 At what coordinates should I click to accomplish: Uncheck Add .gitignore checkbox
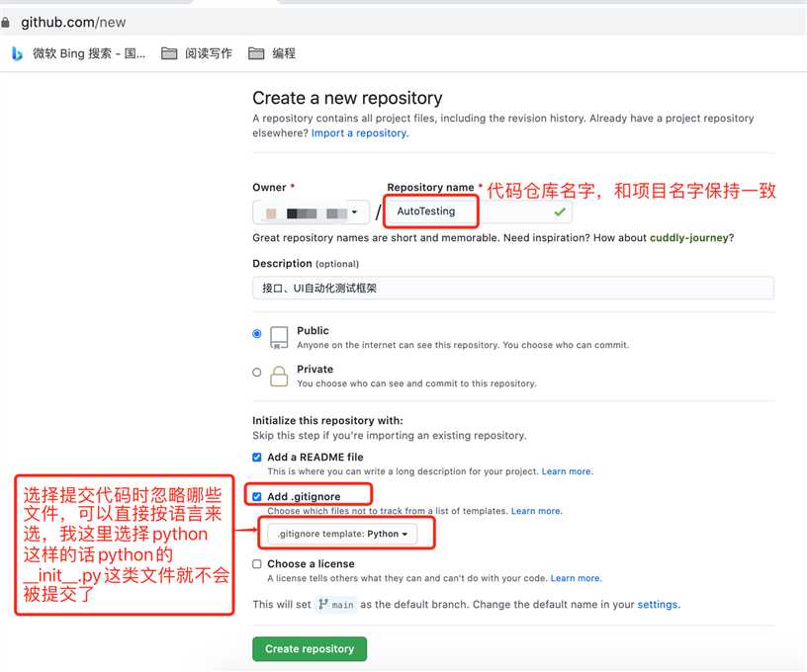(x=257, y=497)
